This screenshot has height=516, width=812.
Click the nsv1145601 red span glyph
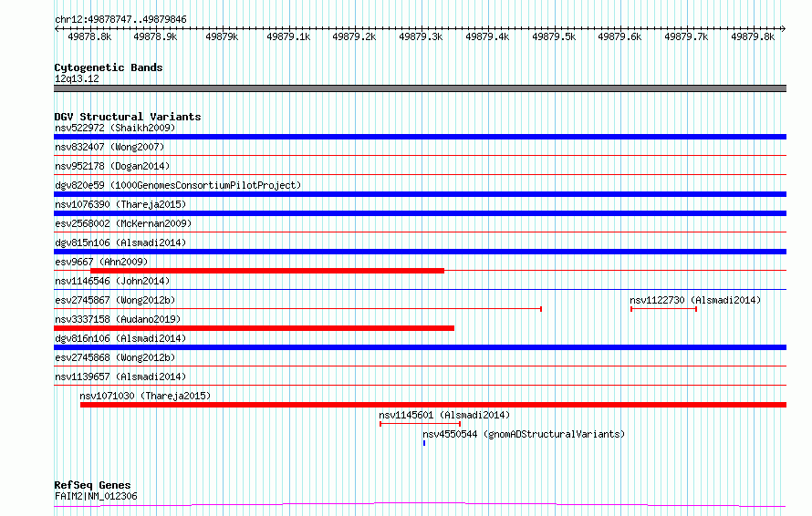(x=420, y=424)
